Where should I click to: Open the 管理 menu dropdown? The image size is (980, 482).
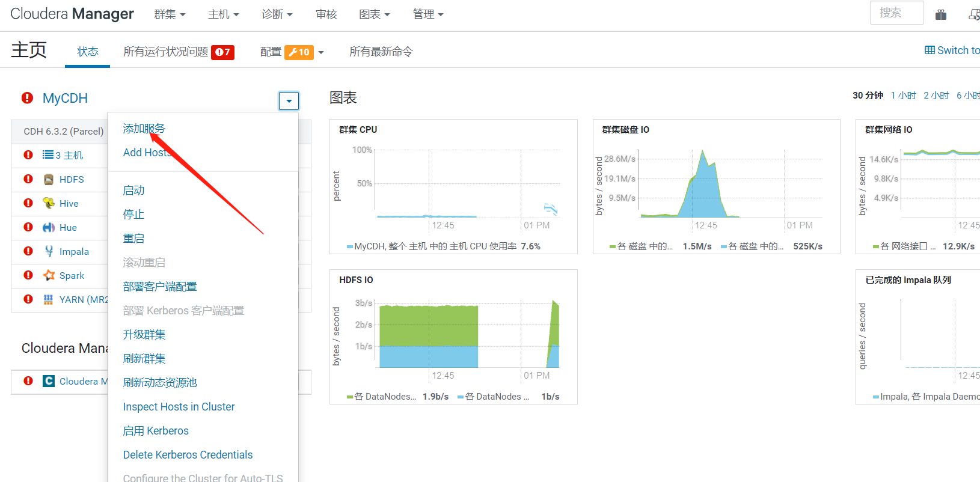[x=428, y=14]
